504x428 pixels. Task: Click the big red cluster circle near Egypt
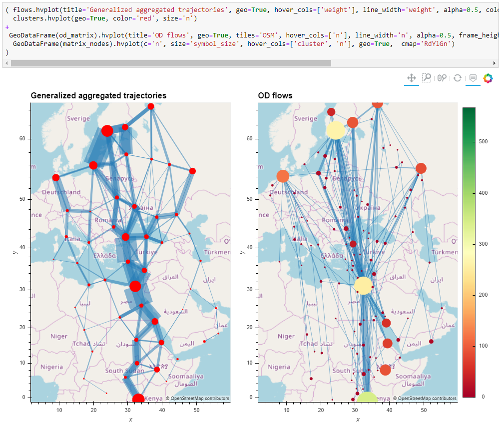point(135,286)
